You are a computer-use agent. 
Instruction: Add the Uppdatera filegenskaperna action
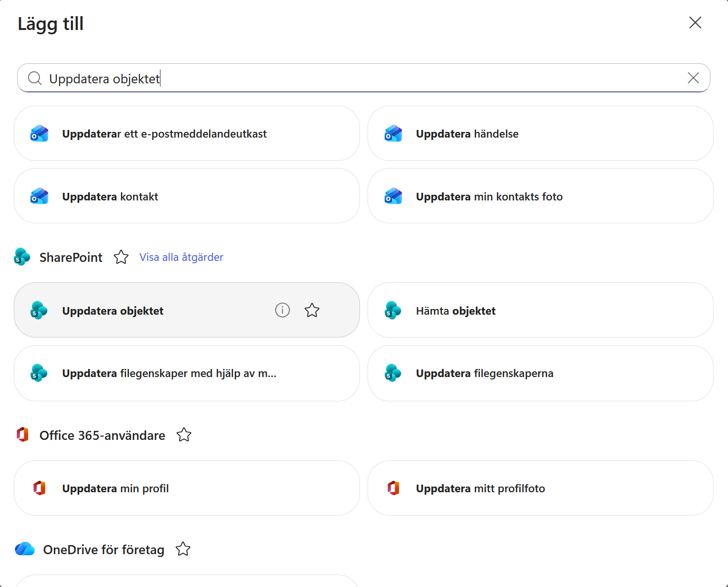[540, 373]
